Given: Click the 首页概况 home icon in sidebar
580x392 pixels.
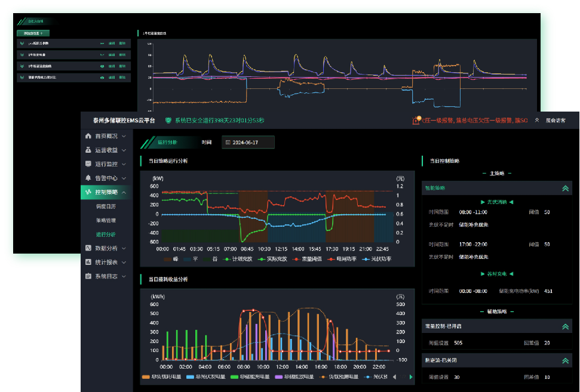Looking at the screenshot, I should (88, 136).
